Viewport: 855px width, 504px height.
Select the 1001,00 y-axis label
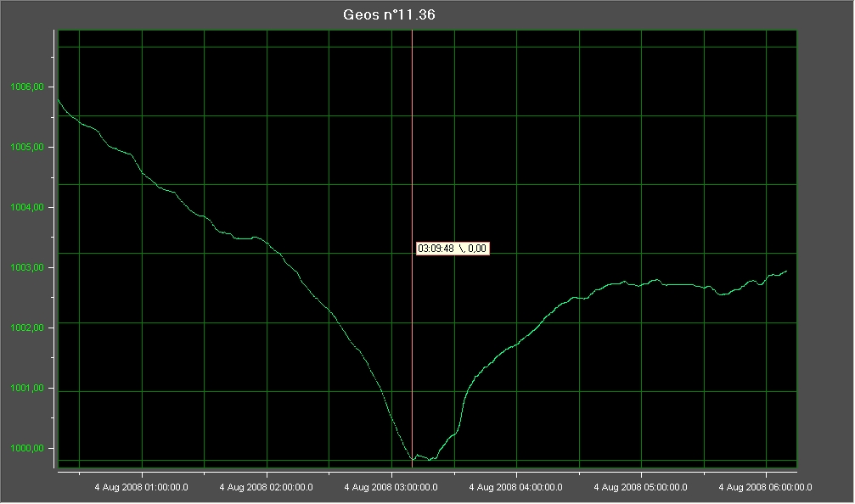pos(26,389)
